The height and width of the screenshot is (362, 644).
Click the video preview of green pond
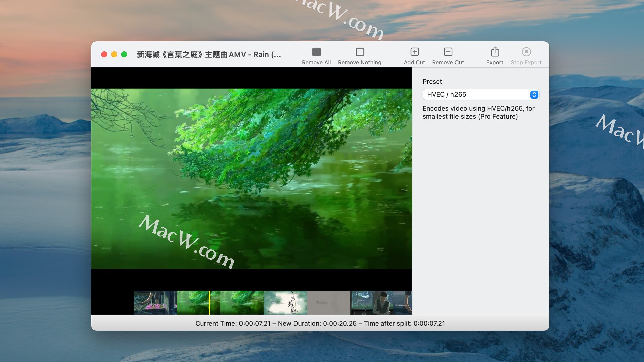(251, 179)
